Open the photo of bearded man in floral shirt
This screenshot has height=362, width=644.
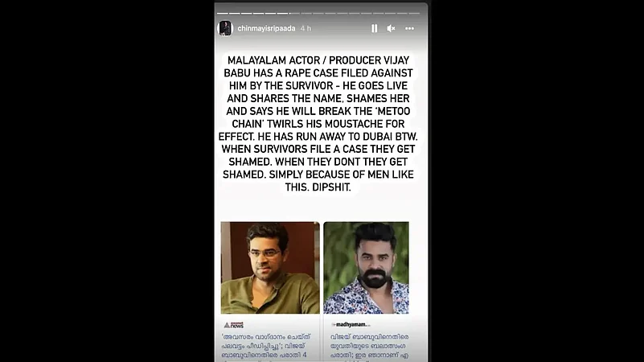[366, 268]
